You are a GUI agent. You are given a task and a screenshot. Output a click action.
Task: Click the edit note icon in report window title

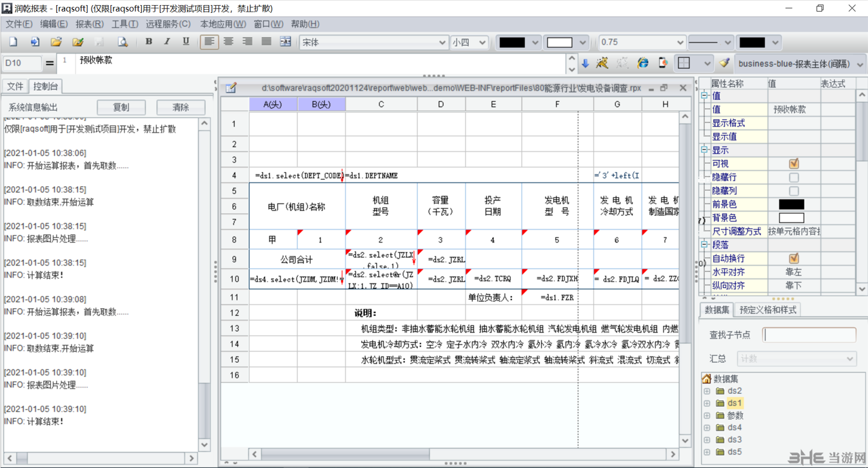pos(232,88)
